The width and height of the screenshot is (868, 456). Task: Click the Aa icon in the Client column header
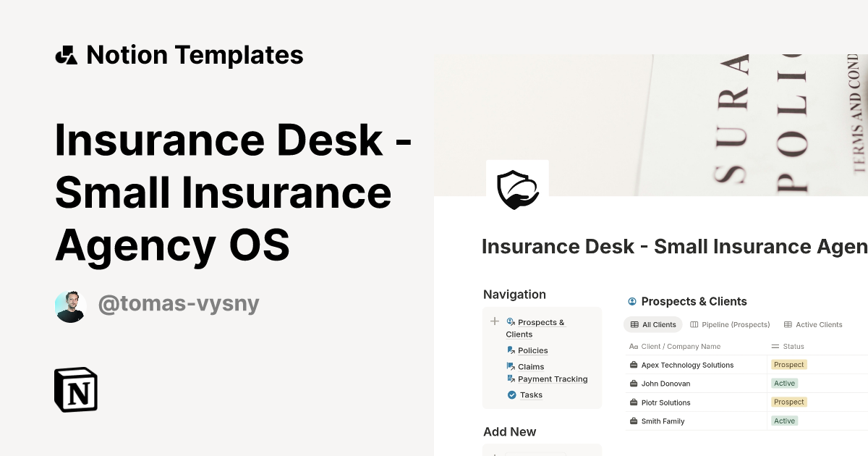tap(634, 347)
